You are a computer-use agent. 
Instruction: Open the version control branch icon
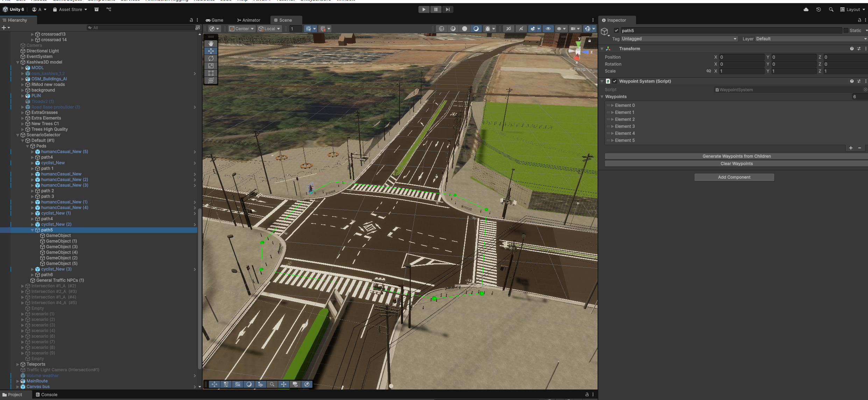[109, 9]
